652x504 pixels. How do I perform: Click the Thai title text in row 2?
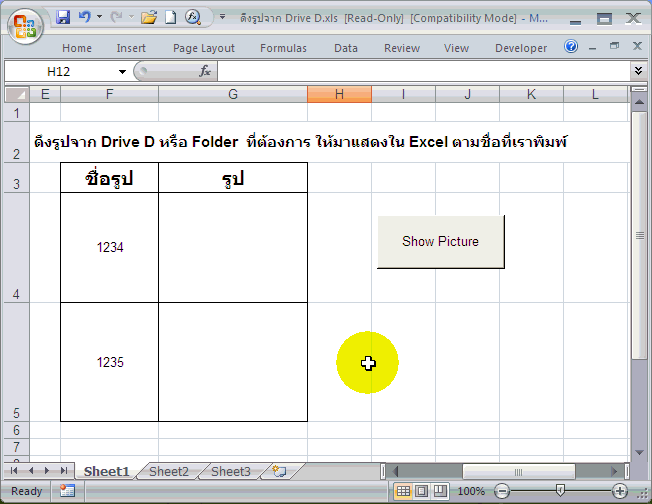coord(300,142)
